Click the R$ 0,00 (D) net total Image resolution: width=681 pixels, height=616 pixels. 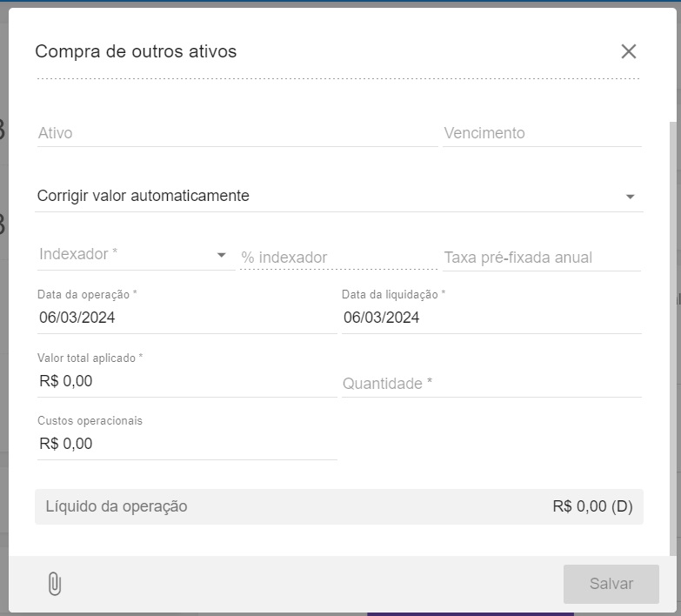[592, 506]
